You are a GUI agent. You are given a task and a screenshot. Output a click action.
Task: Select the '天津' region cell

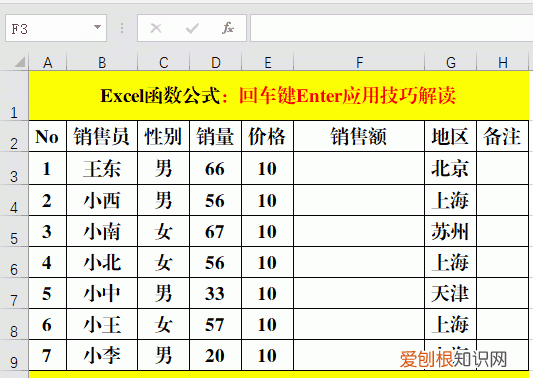click(451, 293)
